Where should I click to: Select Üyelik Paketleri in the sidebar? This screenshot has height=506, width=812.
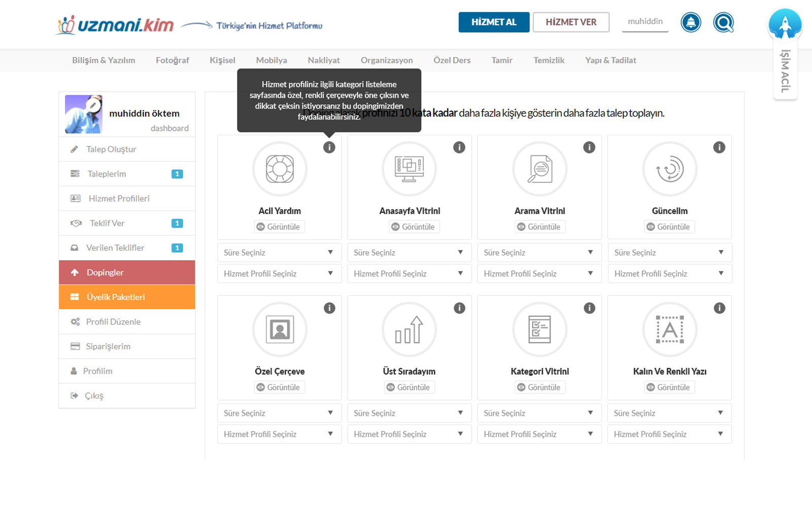click(x=127, y=297)
